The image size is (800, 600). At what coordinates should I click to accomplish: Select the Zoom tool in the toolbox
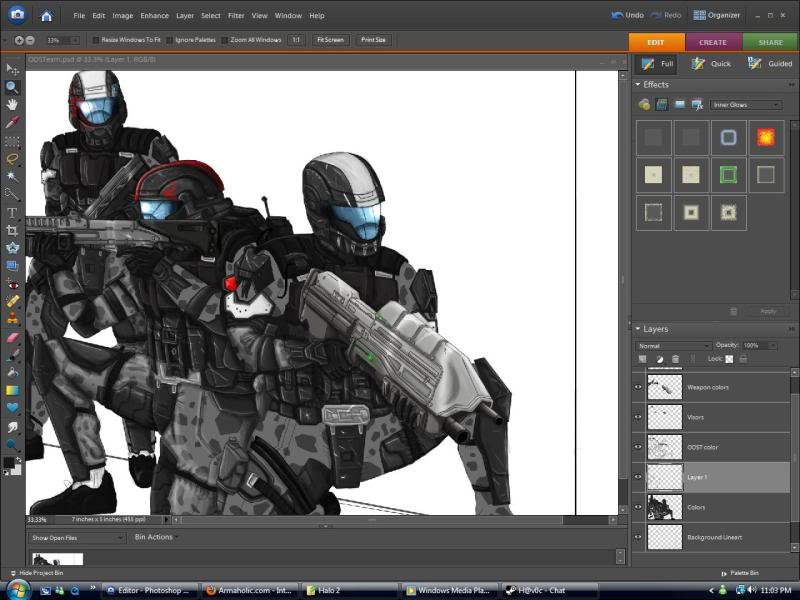point(12,87)
